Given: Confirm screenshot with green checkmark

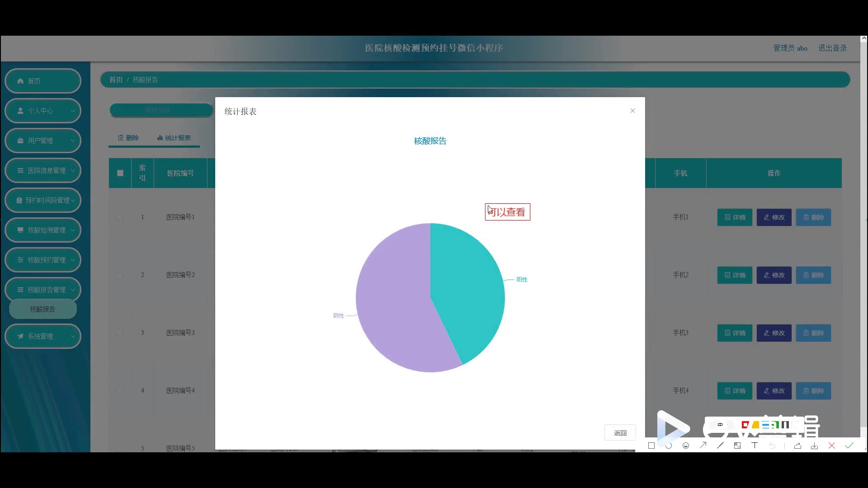Looking at the screenshot, I should [849, 446].
